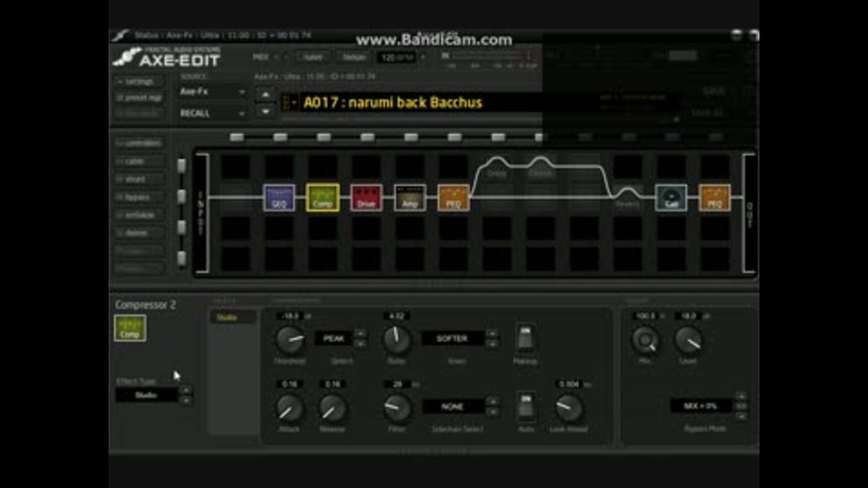Image resolution: width=868 pixels, height=488 pixels.
Task: Select Studio in the type list
Action: (x=232, y=317)
